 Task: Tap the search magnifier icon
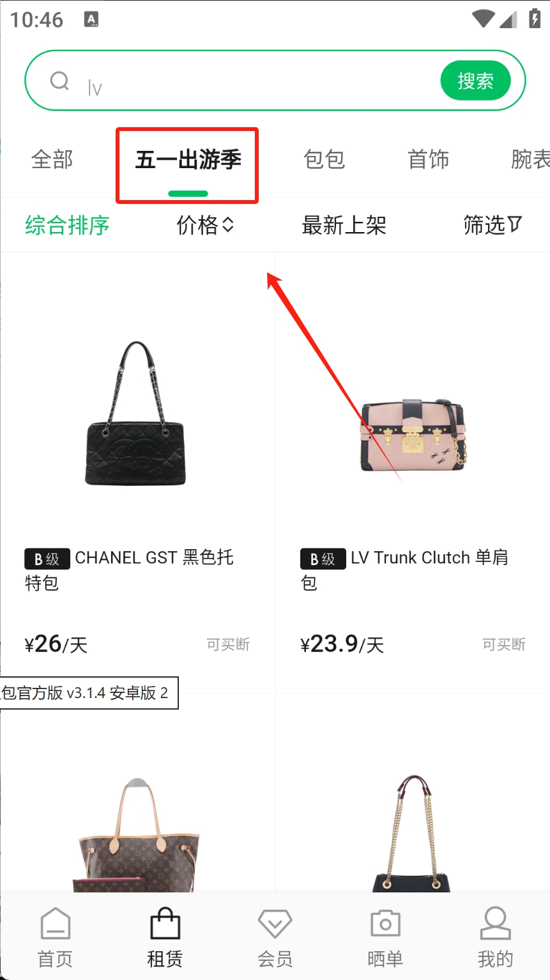click(x=59, y=81)
